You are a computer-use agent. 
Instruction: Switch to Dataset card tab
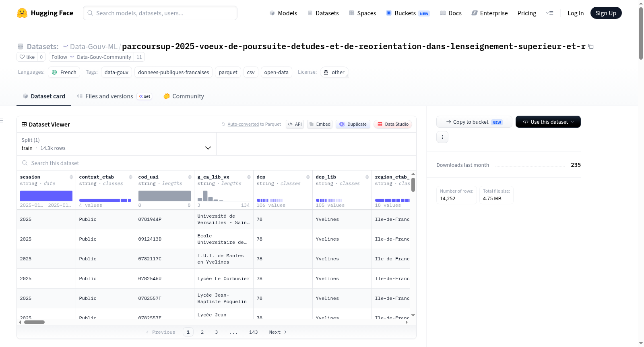pyautogui.click(x=43, y=96)
